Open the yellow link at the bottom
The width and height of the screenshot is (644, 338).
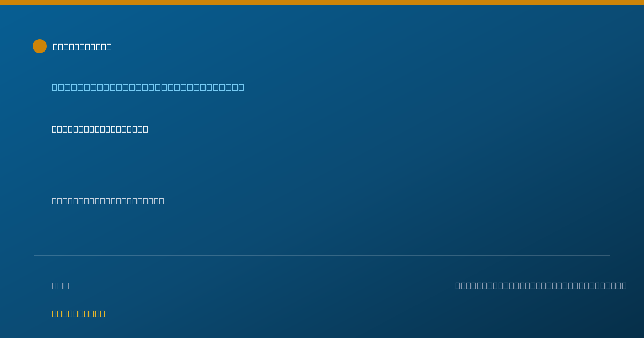[78, 313]
